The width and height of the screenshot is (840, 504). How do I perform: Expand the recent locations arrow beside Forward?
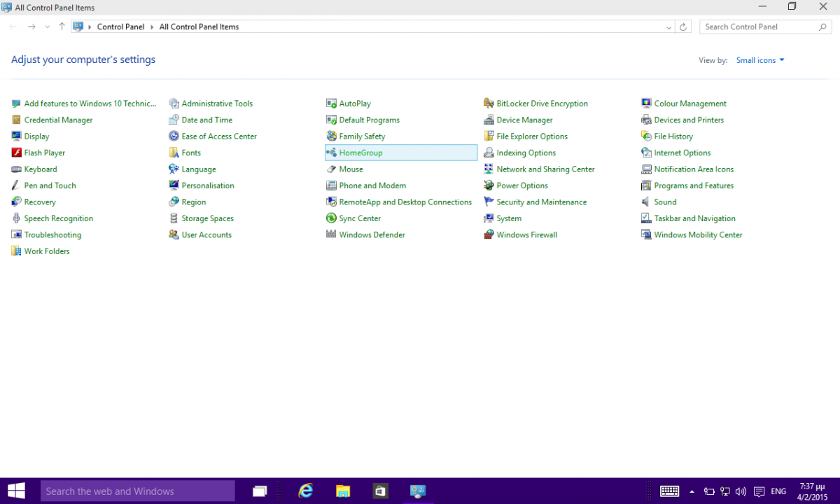click(48, 27)
